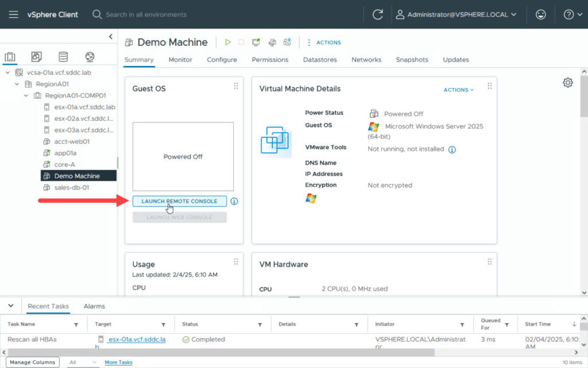
Task: Filter the Queued For column
Action: tap(506, 325)
